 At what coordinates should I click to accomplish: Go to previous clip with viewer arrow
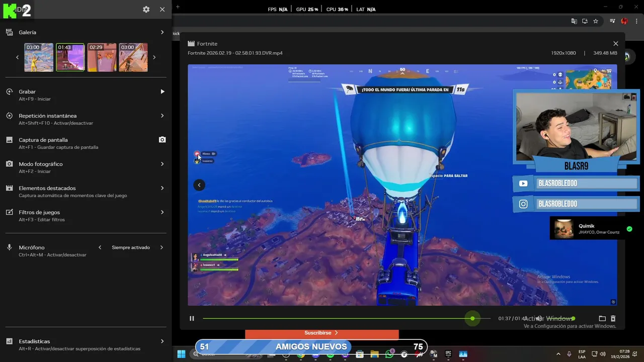[x=199, y=185]
